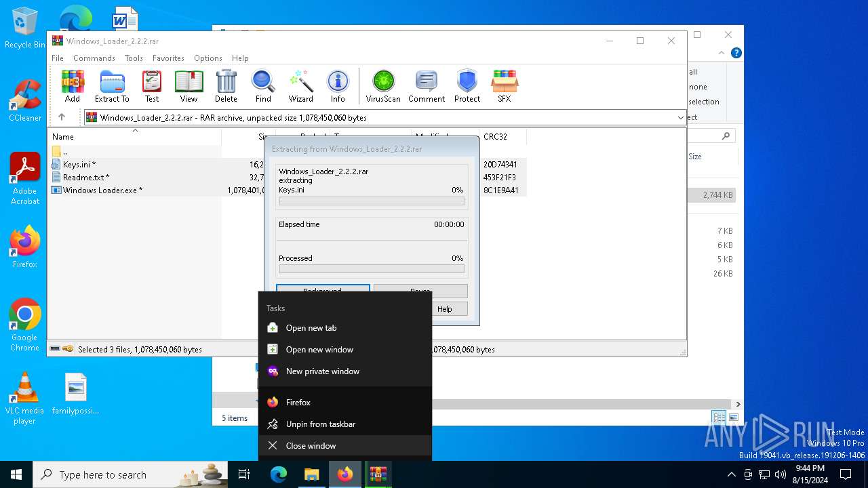868x488 pixels.
Task: Click Firefox entry in jump list
Action: [345, 403]
